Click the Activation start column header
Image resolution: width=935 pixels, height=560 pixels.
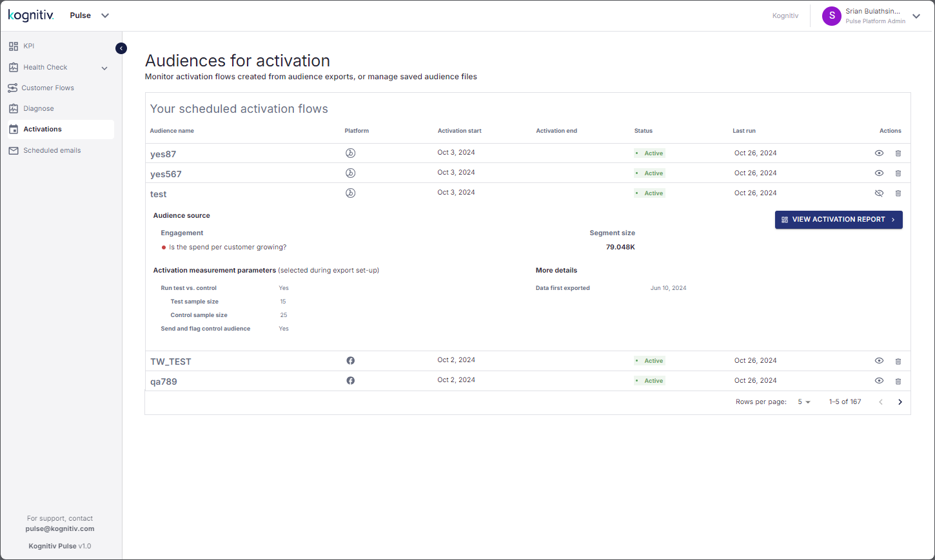pos(460,131)
